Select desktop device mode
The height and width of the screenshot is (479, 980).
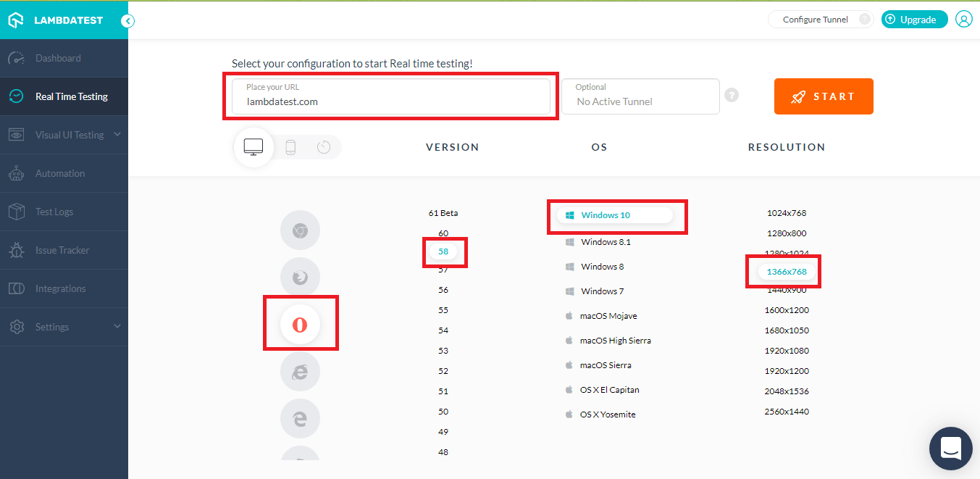tap(254, 147)
